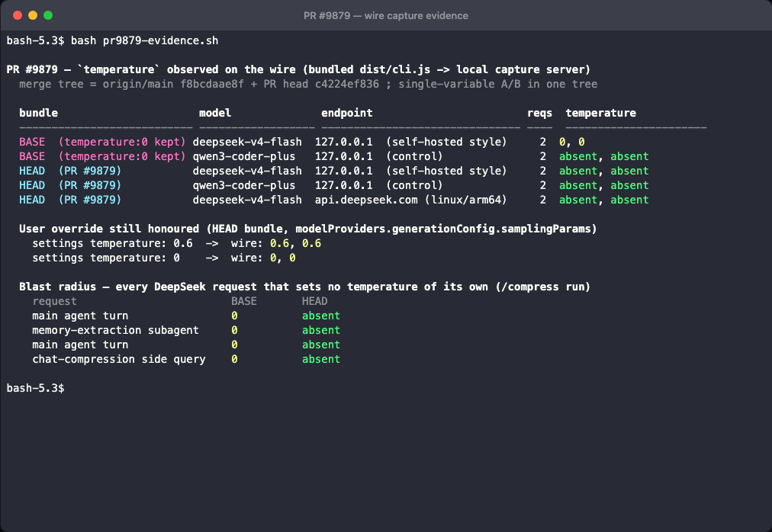The image size is (772, 532).
Task: Click 'memory-extraction subagent' row label
Action: [x=115, y=330]
